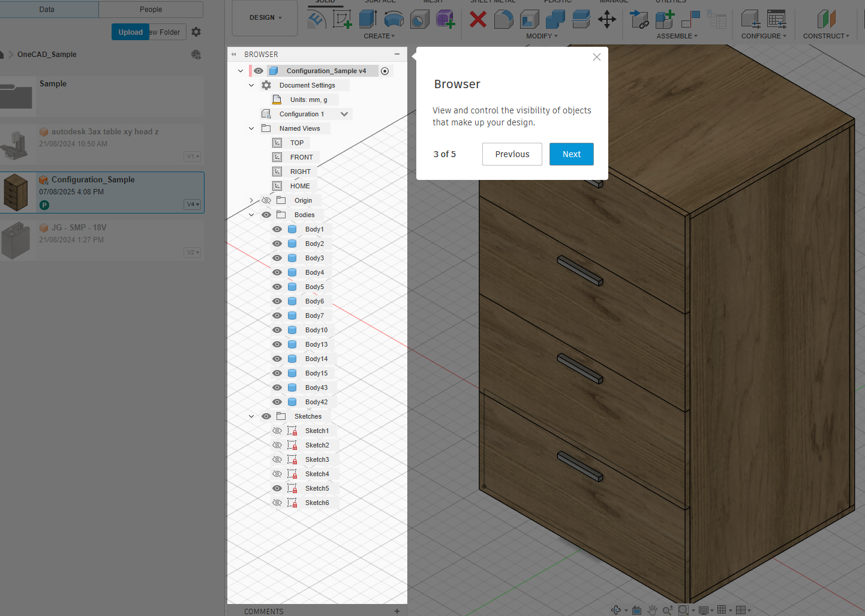The image size is (865, 616).
Task: Close the Browser tour popup
Action: [x=596, y=57]
